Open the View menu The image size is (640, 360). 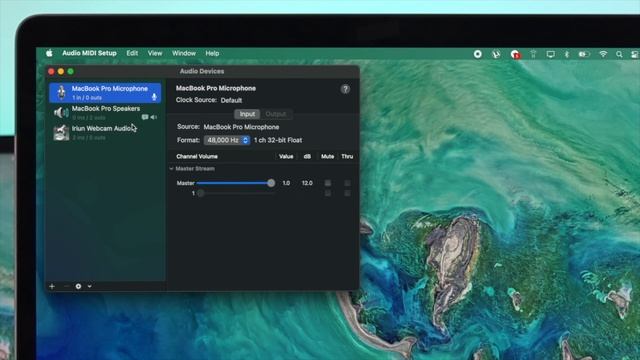[x=155, y=53]
